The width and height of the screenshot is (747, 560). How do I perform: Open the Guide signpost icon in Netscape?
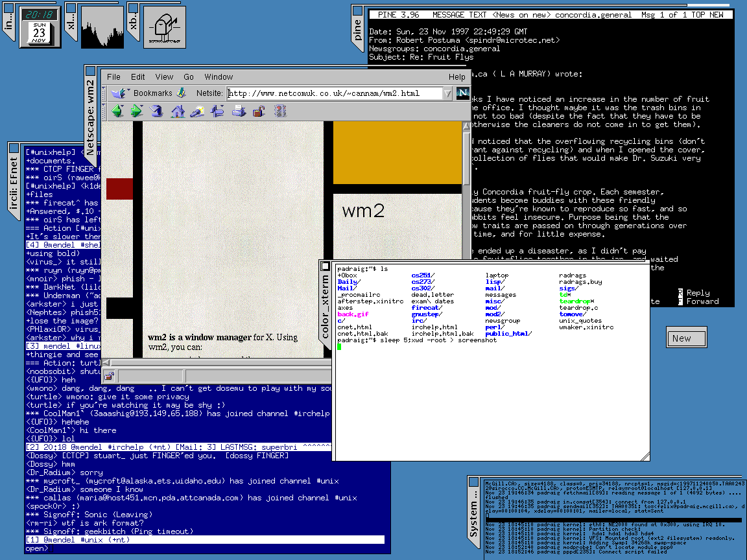tap(218, 111)
